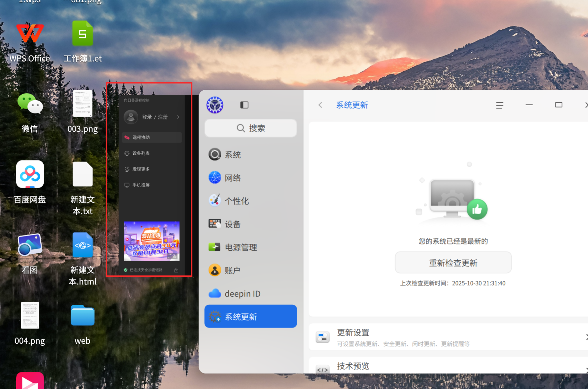The image size is (588, 389).
Task: Open 设备列表 in 向日葵 sidebar
Action: [x=152, y=153]
